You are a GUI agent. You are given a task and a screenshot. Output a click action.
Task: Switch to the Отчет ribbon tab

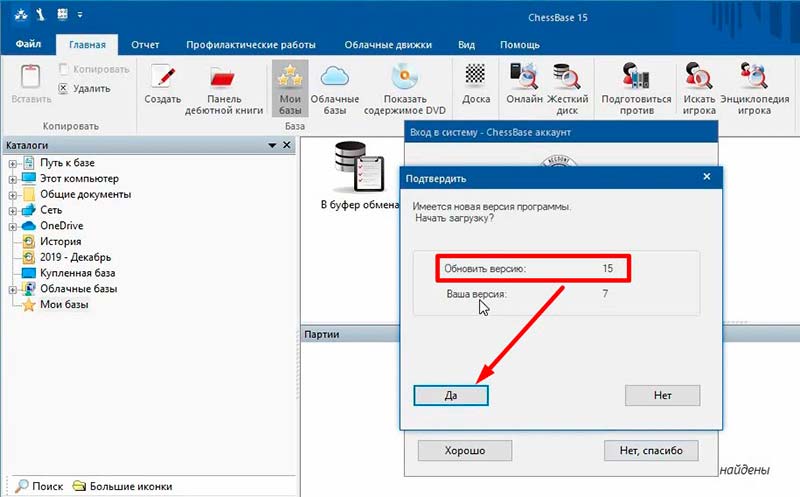click(145, 45)
